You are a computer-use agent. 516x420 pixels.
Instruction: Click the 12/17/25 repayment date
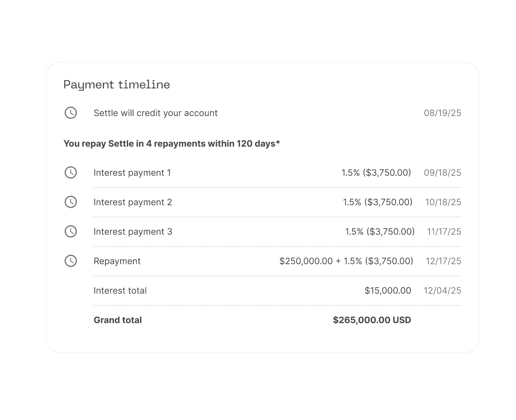tap(443, 261)
